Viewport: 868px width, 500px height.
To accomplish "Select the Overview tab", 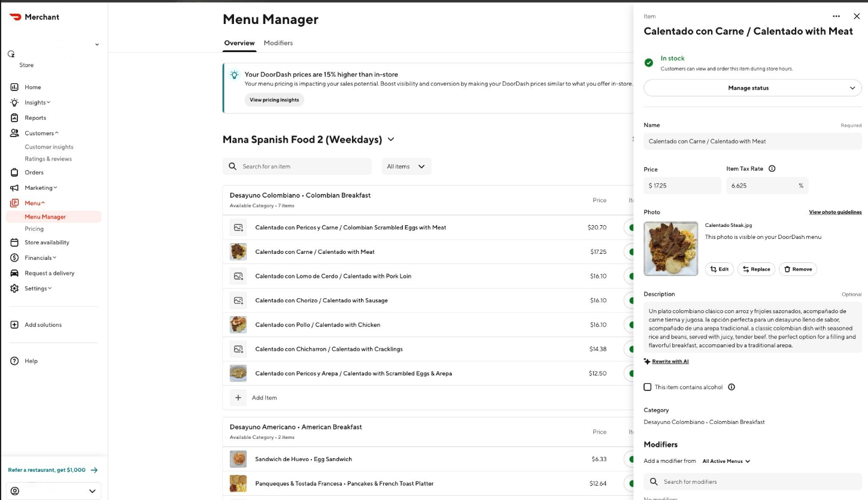I will (239, 43).
